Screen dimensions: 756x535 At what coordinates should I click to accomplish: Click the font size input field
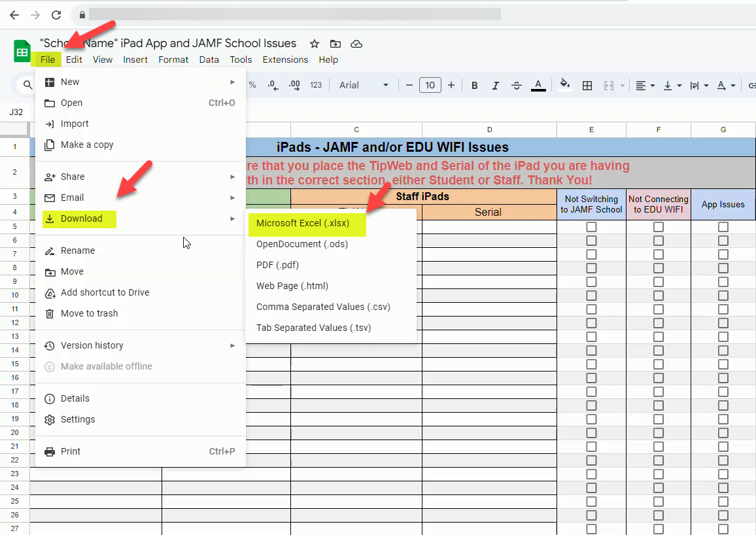430,85
